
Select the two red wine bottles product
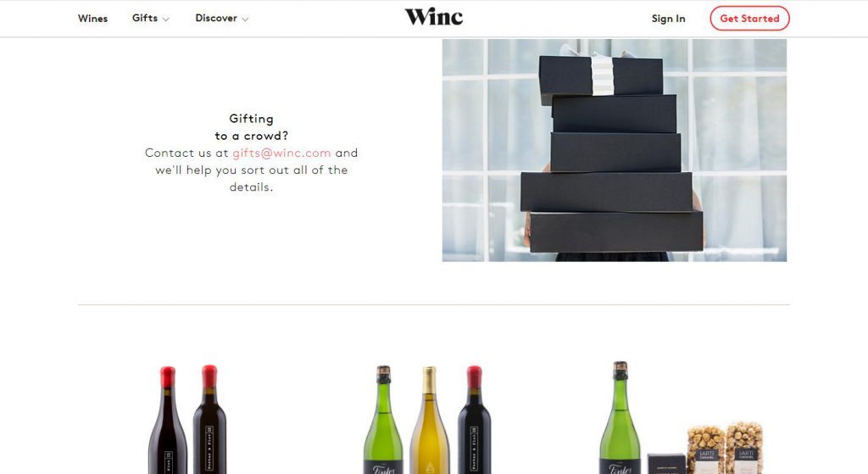click(x=187, y=419)
